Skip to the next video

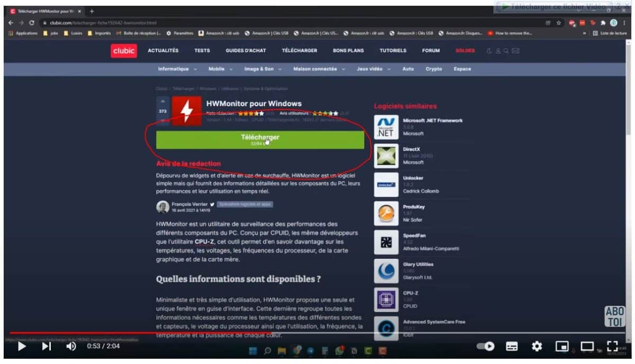[x=47, y=346]
